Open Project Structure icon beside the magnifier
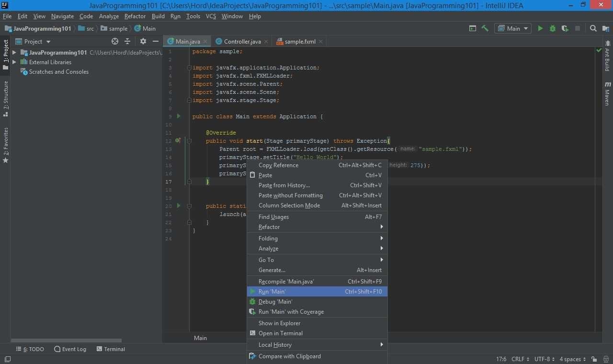Image resolution: width=613 pixels, height=364 pixels. click(x=606, y=28)
